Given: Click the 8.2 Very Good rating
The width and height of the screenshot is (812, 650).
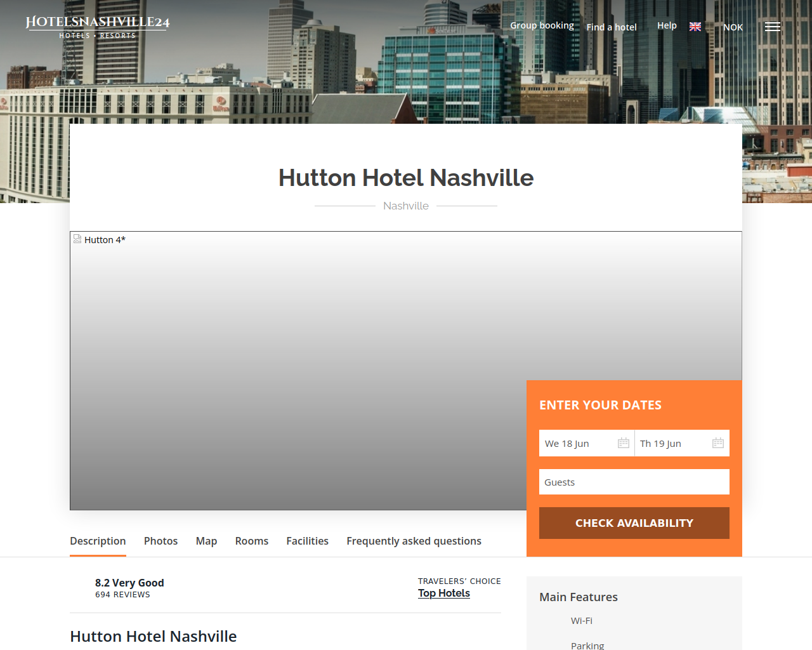Looking at the screenshot, I should (x=129, y=583).
